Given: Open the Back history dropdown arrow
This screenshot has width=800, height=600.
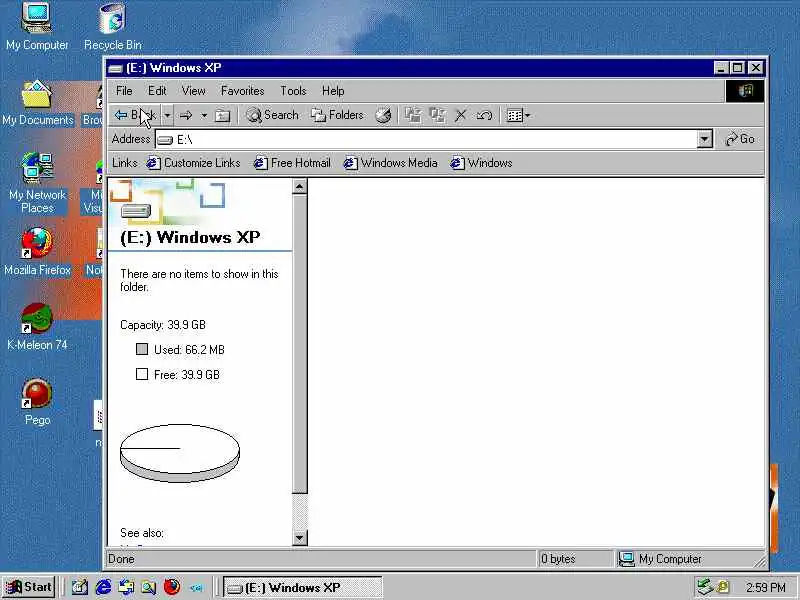Looking at the screenshot, I should click(x=167, y=115).
